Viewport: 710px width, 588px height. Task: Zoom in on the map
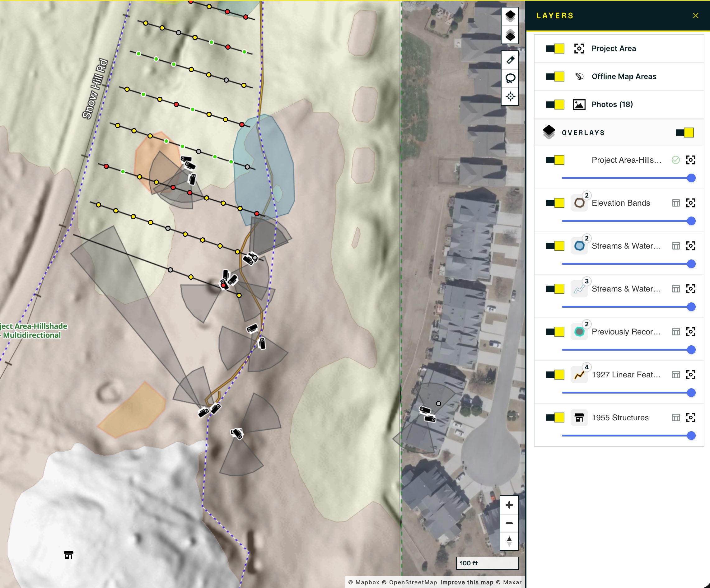pos(509,505)
